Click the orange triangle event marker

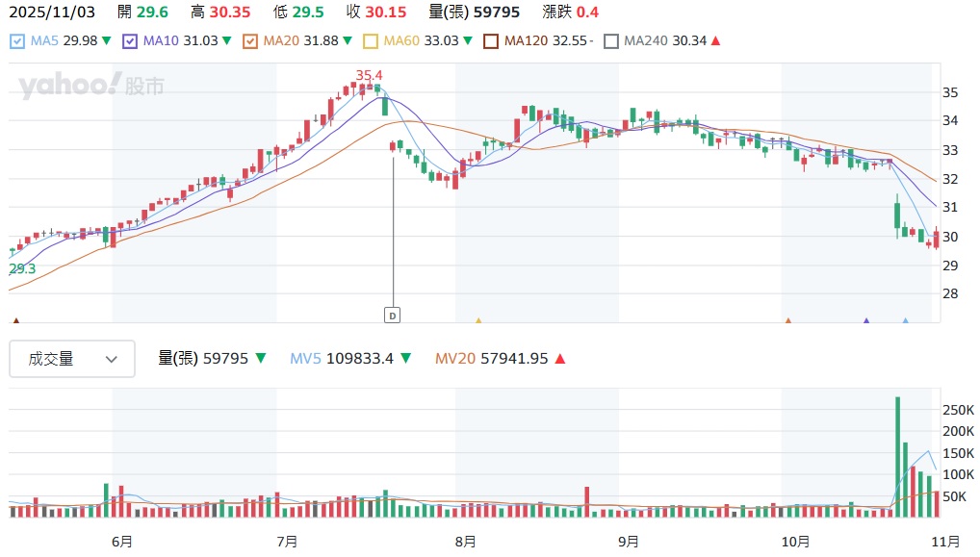click(x=788, y=320)
